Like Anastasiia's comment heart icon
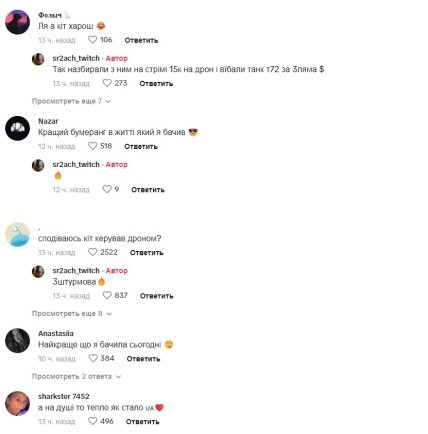The height and width of the screenshot is (434, 428). 93,358
